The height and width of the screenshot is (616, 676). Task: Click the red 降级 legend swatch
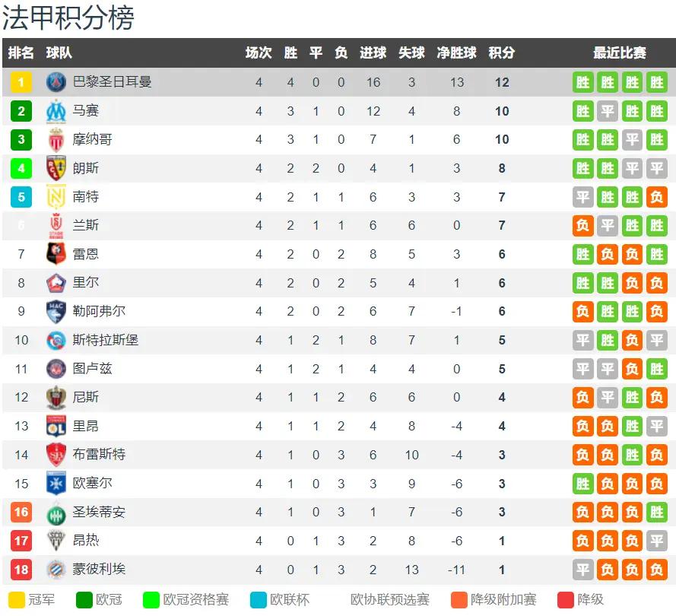click(565, 599)
